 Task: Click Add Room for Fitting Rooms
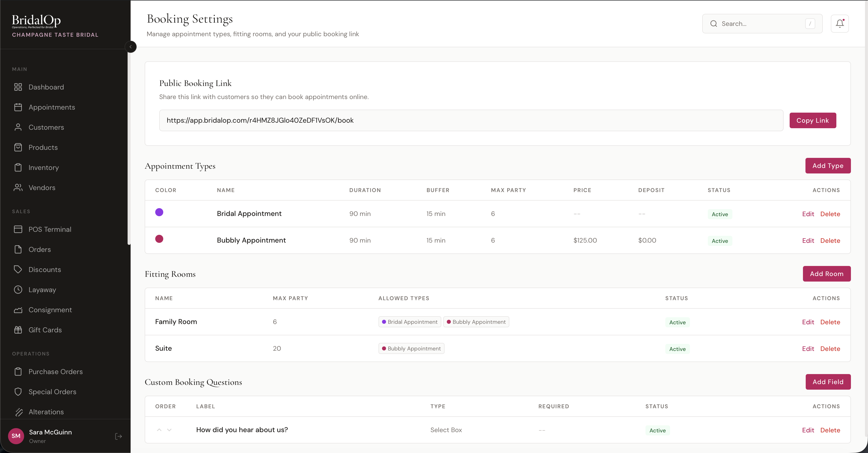827,274
